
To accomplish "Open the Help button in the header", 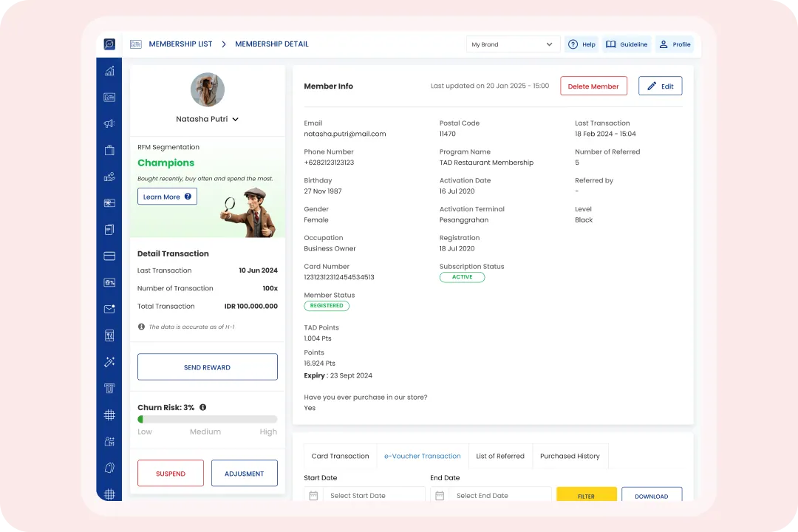I will [x=582, y=44].
